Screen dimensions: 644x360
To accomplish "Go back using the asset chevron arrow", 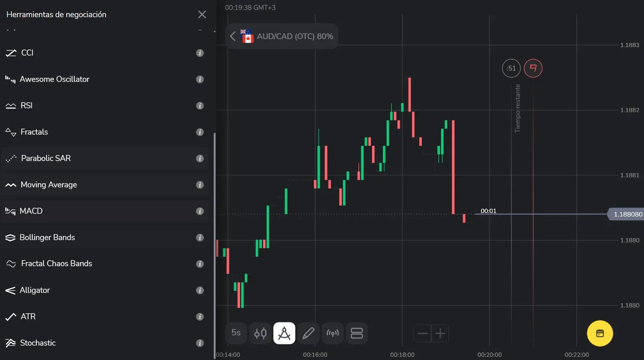I will (233, 36).
